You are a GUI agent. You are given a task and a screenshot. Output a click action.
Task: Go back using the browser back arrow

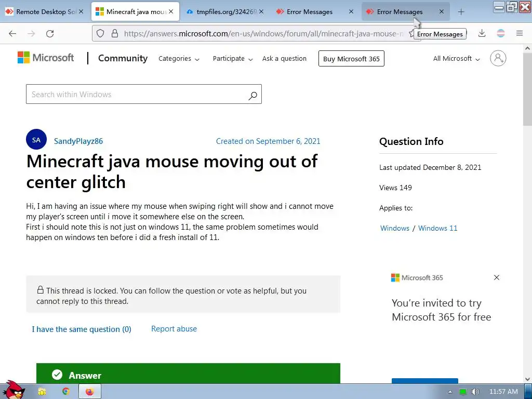click(x=12, y=34)
